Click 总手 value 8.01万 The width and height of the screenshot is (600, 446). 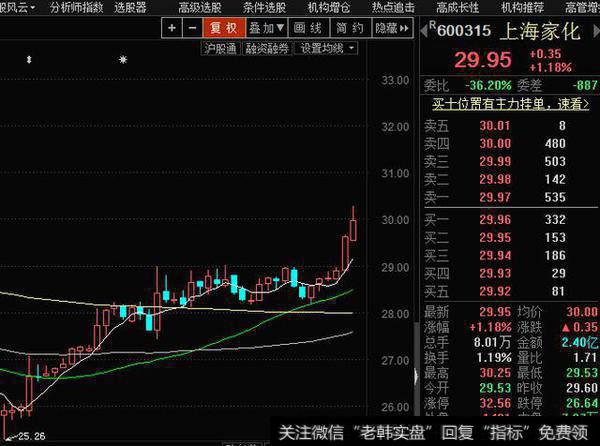tap(492, 342)
